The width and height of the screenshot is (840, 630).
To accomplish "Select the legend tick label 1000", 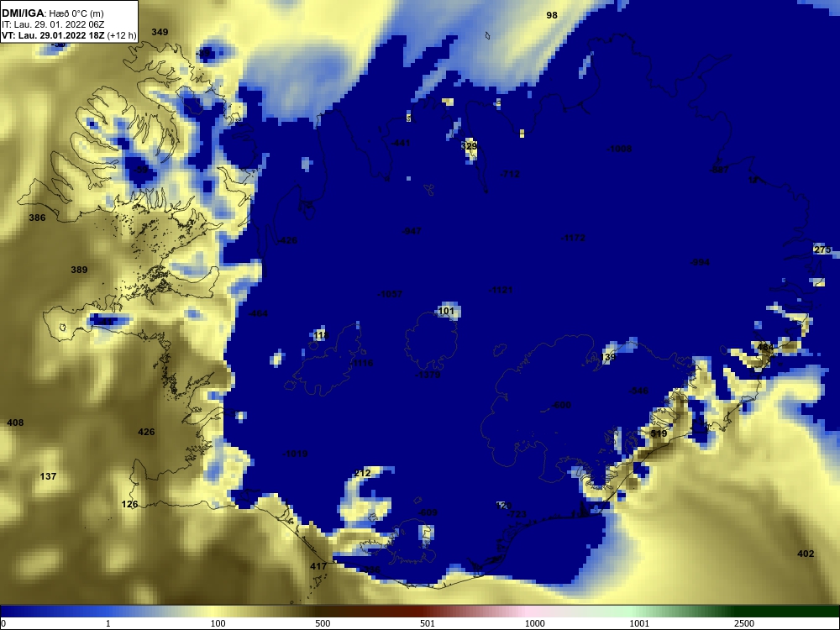I will pyautogui.click(x=534, y=623).
